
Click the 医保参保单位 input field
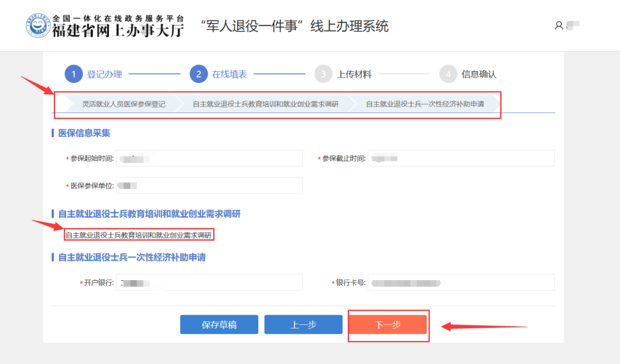pyautogui.click(x=209, y=186)
